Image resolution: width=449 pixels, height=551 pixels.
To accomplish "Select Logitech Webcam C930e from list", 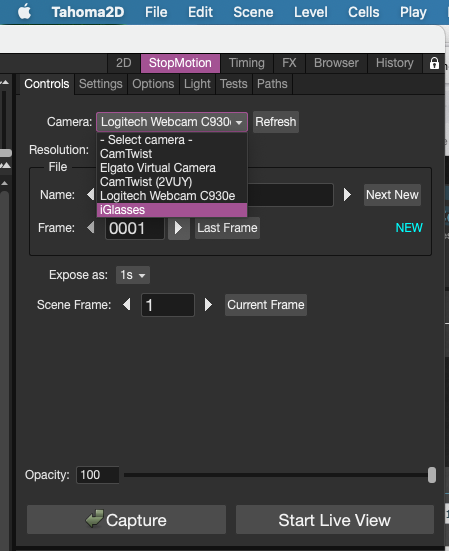I will (172, 196).
